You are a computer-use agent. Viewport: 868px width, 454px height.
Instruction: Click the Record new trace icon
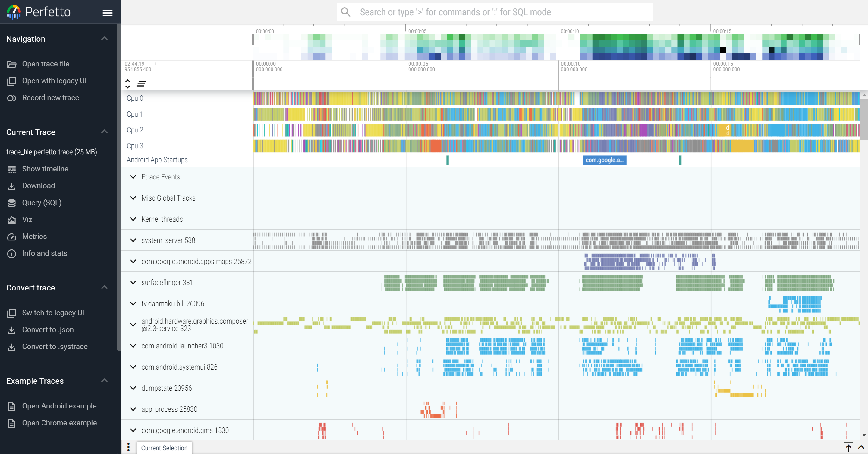(x=12, y=98)
